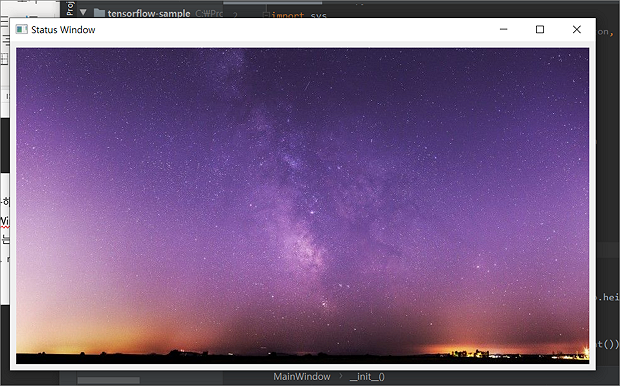
Task: Click the Milky Way image in Status Window
Action: coord(302,206)
